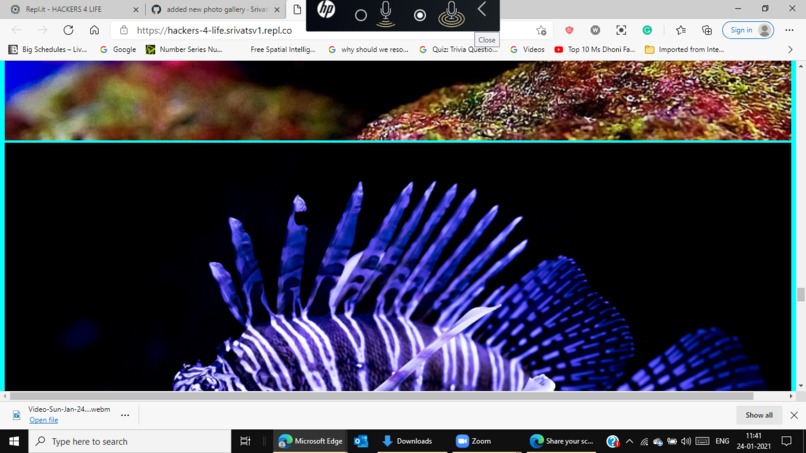Open options menu for downloaded webm
Viewport: 806px width, 453px height.
125,415
